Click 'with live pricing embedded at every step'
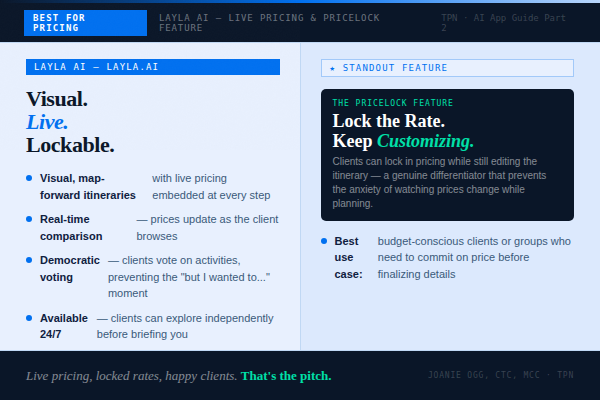Viewport: 600px width, 400px height. [211, 187]
